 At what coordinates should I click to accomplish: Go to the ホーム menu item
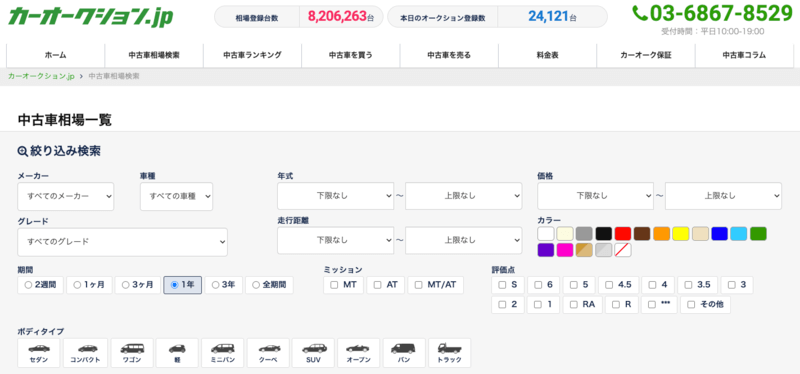click(x=56, y=56)
